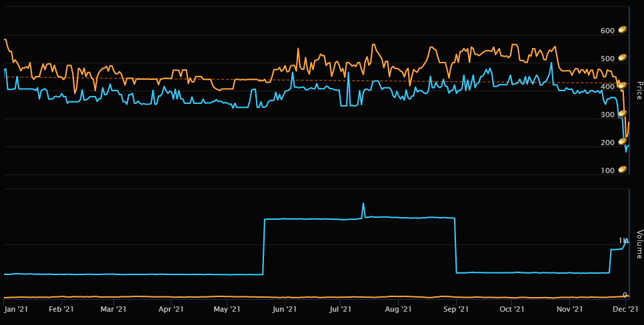This screenshot has height=325, width=644.
Task: Click the 0 volume axis label
Action: (625, 295)
